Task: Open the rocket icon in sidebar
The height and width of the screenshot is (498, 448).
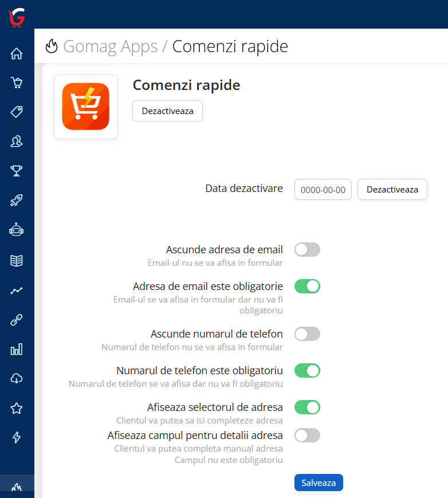Action: 17,201
